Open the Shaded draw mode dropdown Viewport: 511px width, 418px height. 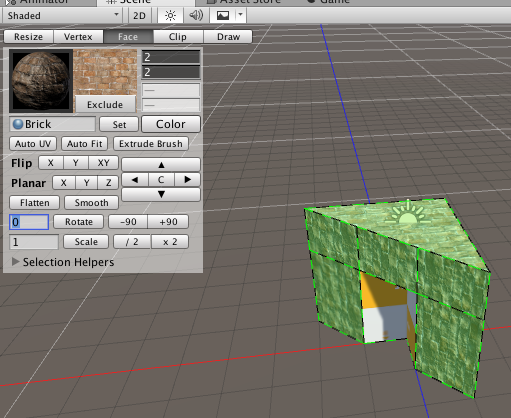click(x=62, y=15)
